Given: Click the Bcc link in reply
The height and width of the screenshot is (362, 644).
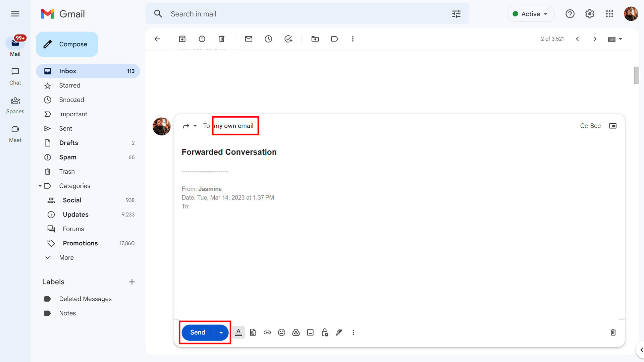Looking at the screenshot, I should pos(595,126).
